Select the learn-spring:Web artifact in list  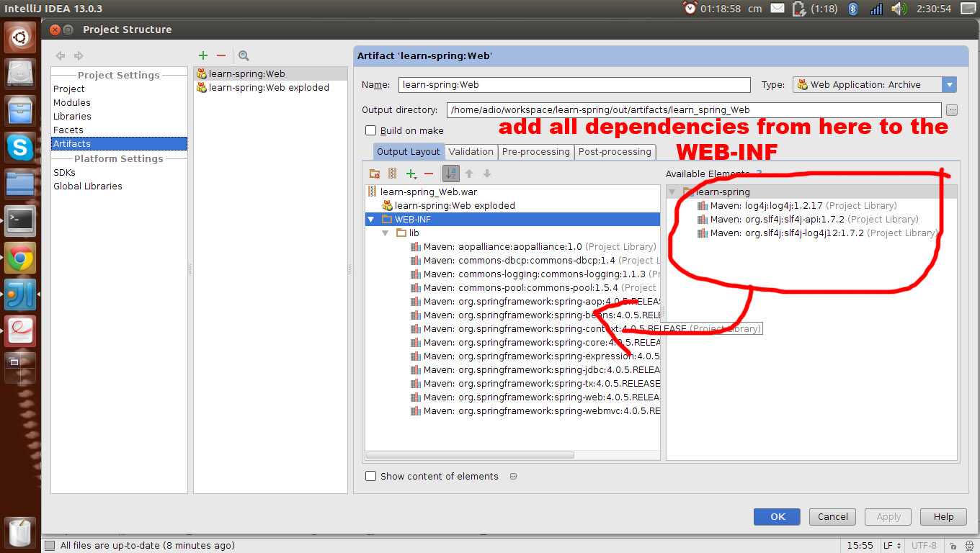[x=270, y=73]
